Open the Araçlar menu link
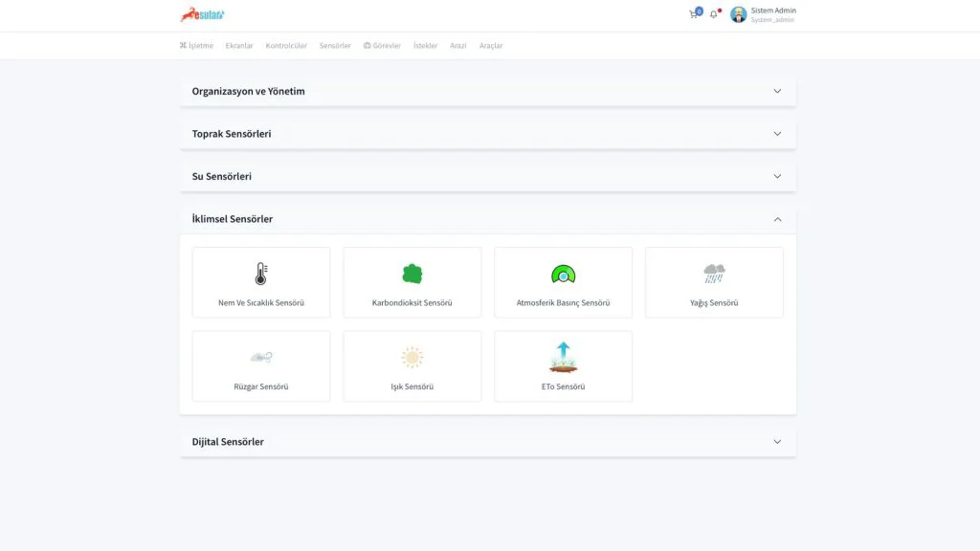This screenshot has height=551, width=980. click(491, 46)
